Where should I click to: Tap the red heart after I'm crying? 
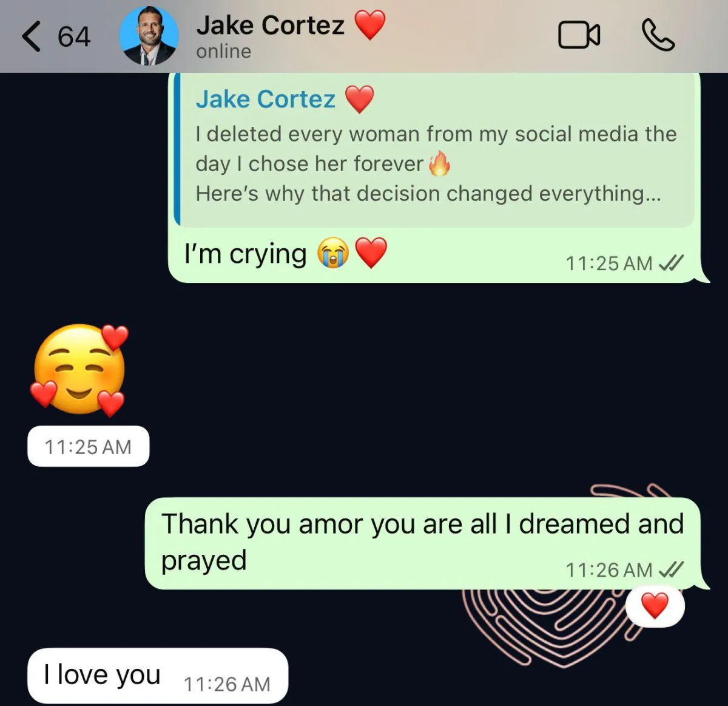371,253
